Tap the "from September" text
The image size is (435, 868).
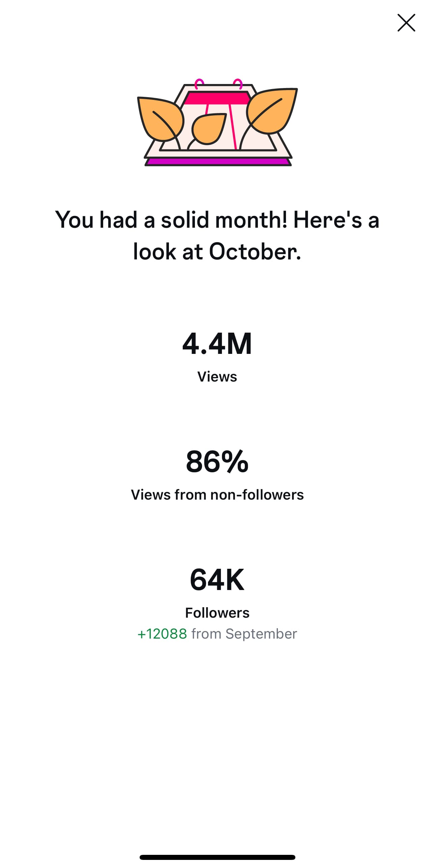[244, 634]
